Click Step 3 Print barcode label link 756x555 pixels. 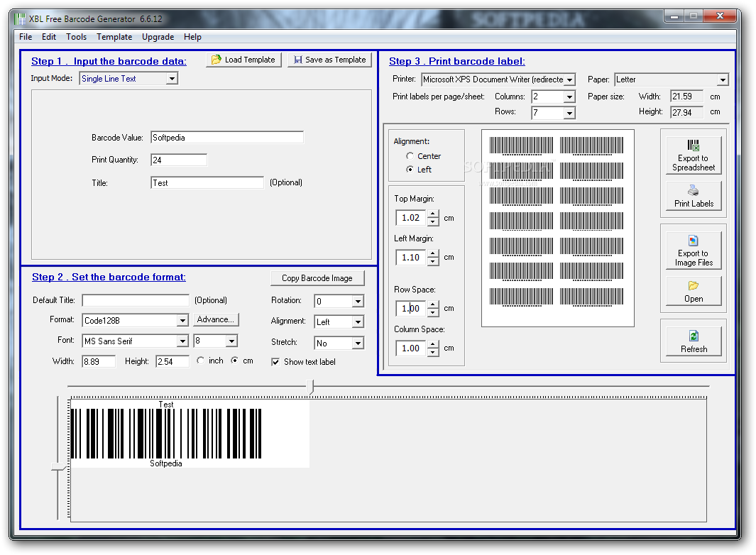[x=457, y=61]
